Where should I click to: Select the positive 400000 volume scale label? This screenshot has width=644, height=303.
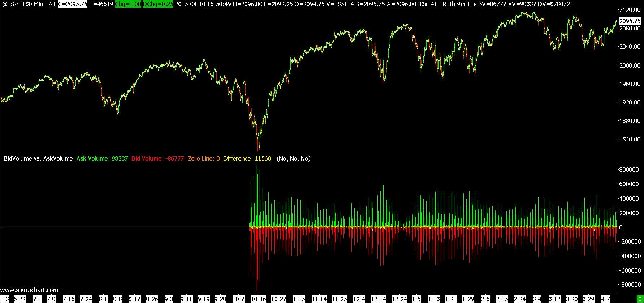point(629,199)
